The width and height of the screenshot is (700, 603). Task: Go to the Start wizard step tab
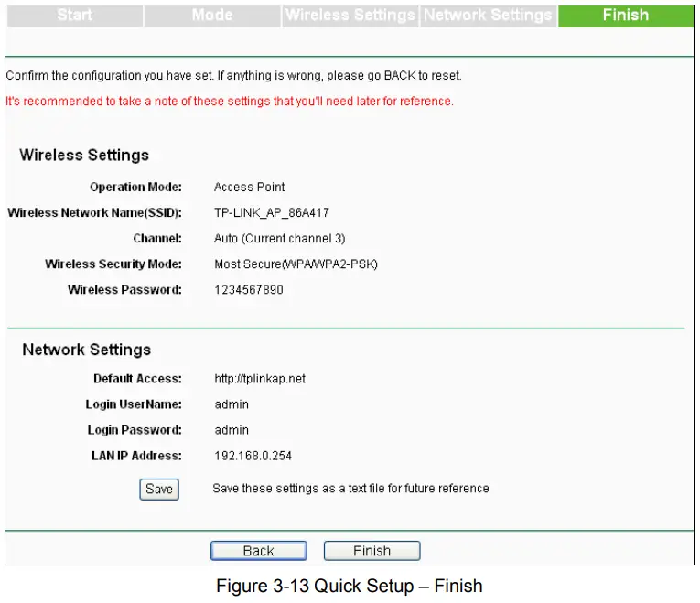click(x=75, y=16)
